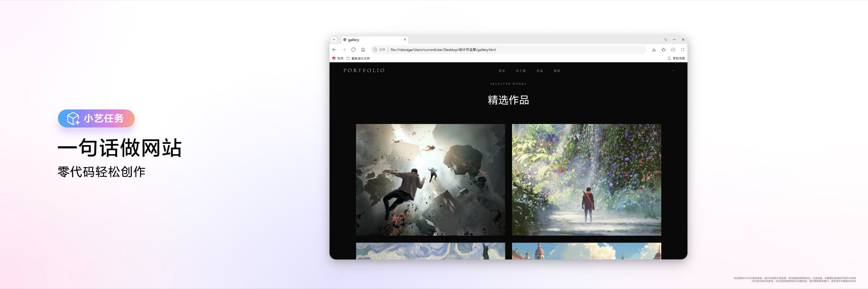Click the PORTFOLIO site logo

point(364,71)
